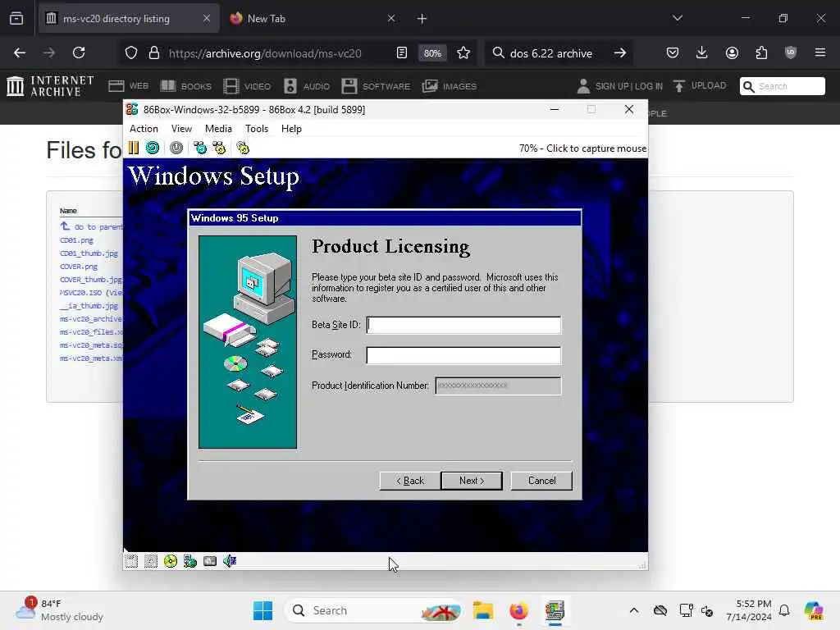Open the 86Box Action menu

144,129
